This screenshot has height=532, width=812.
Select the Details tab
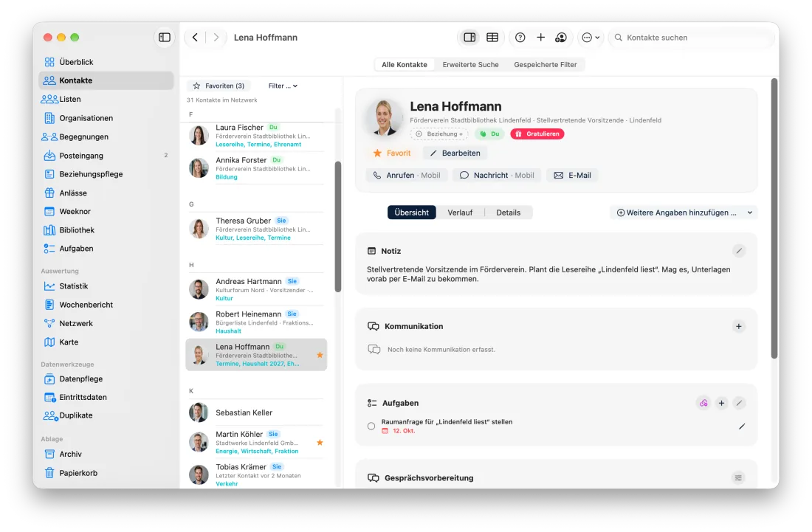click(x=508, y=213)
